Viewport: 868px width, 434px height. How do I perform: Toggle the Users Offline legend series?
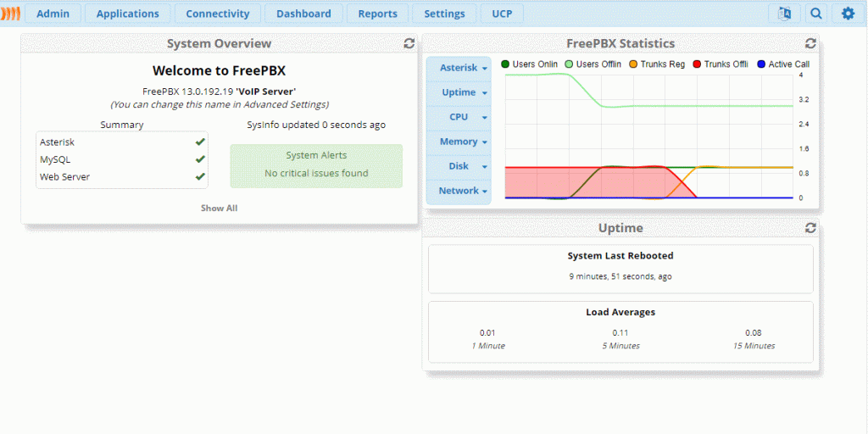(x=593, y=64)
